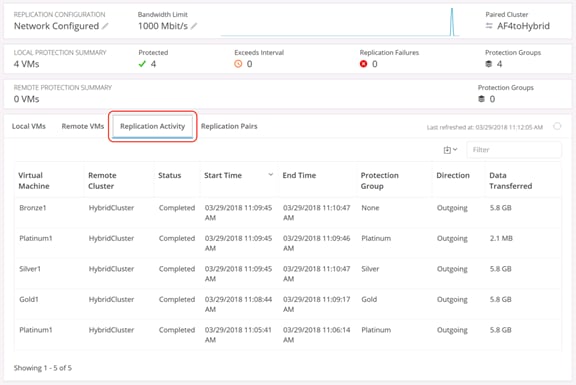
Task: Sort by Start Time chevron
Action: click(x=271, y=175)
